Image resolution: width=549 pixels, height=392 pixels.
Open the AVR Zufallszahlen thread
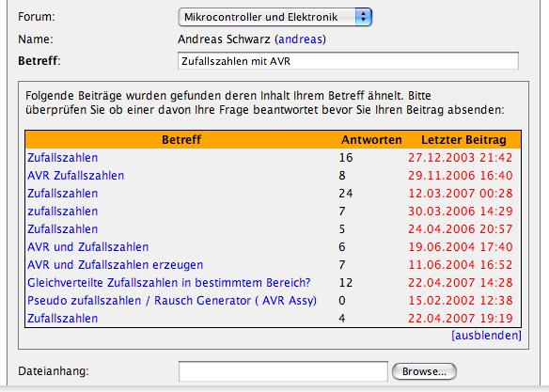[x=75, y=176]
